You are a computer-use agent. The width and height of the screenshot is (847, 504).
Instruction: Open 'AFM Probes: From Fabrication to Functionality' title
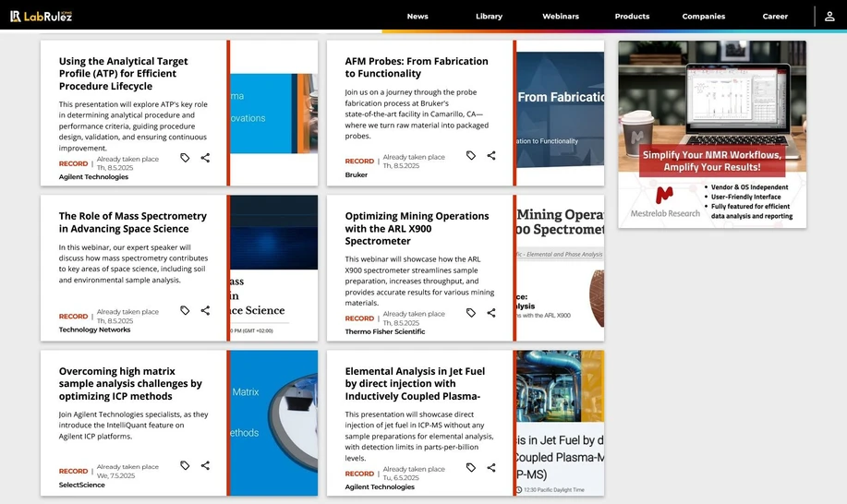[417, 67]
